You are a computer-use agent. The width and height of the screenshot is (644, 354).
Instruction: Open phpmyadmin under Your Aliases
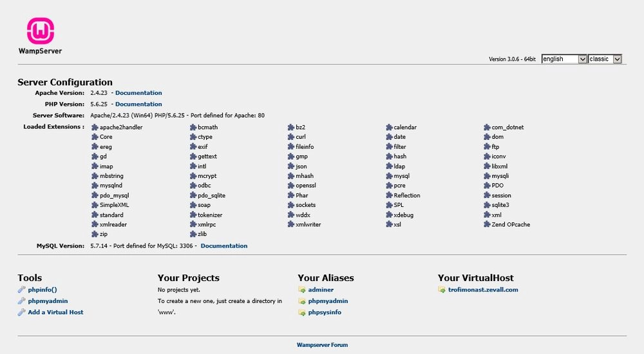(x=328, y=301)
